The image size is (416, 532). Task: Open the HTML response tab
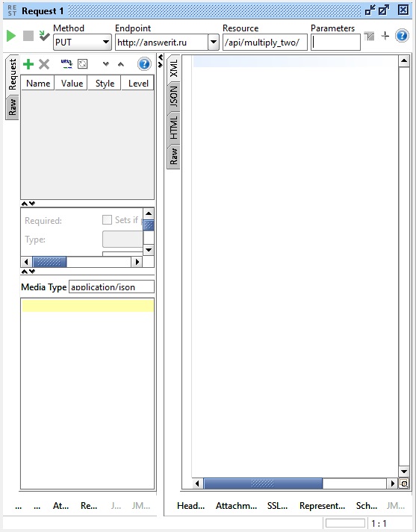pyautogui.click(x=173, y=128)
